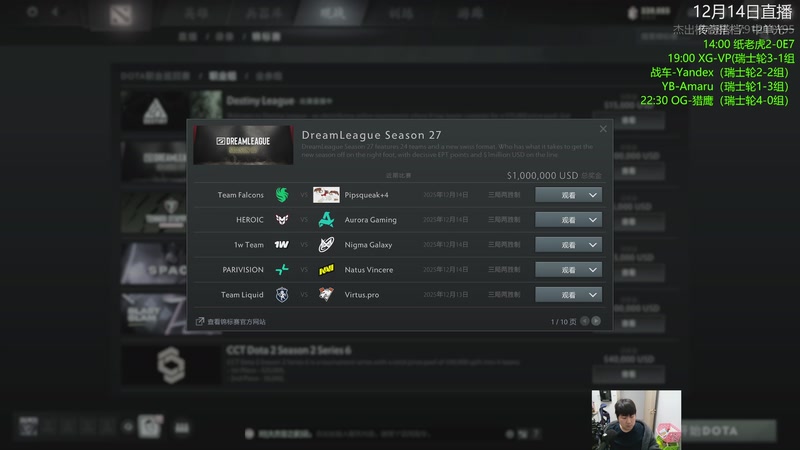The height and width of the screenshot is (450, 800).
Task: Expand watch options for Team Falcons match
Action: click(593, 194)
